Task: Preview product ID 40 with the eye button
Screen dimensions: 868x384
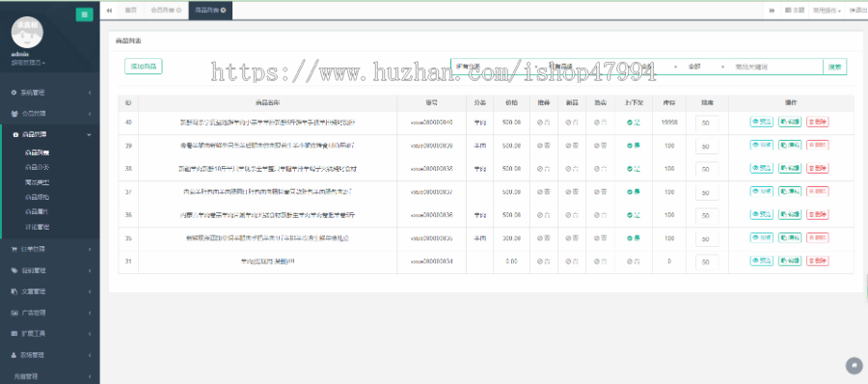Action: pos(761,122)
